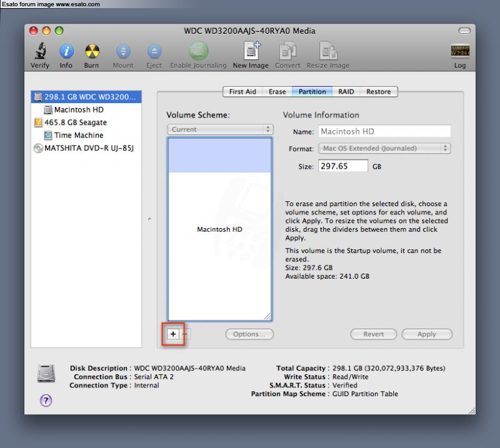Click the Apply button

pyautogui.click(x=427, y=334)
